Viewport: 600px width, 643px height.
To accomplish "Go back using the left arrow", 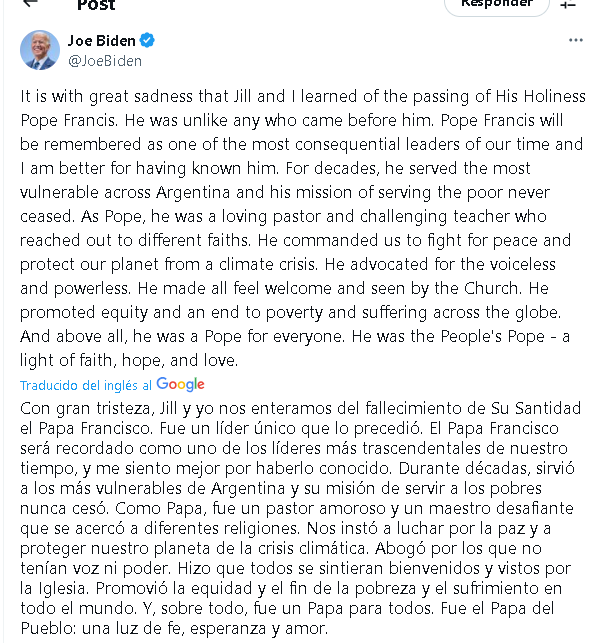I will [x=31, y=3].
